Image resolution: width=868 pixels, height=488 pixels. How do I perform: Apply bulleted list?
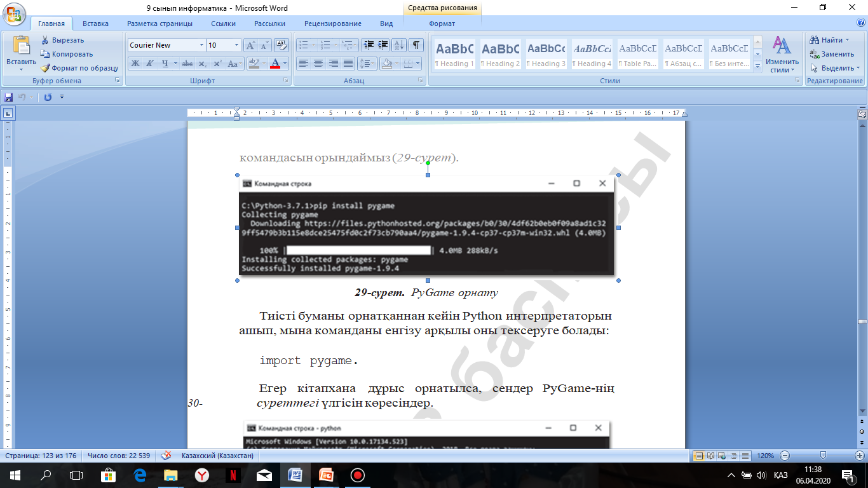coord(303,45)
